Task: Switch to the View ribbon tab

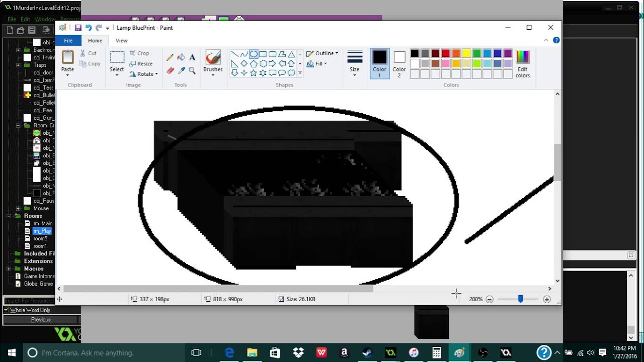Action: 122,41
